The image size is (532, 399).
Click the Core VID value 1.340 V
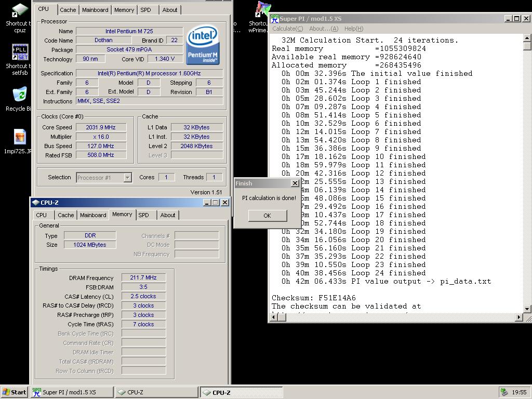click(x=165, y=59)
